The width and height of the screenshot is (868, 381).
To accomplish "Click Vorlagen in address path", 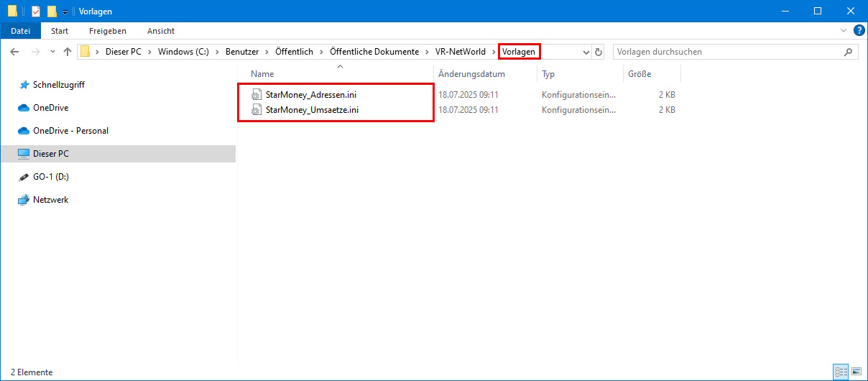I will tap(519, 52).
